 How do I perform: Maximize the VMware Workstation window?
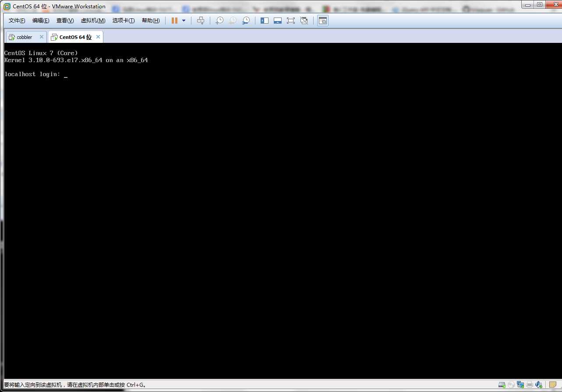click(x=539, y=4)
